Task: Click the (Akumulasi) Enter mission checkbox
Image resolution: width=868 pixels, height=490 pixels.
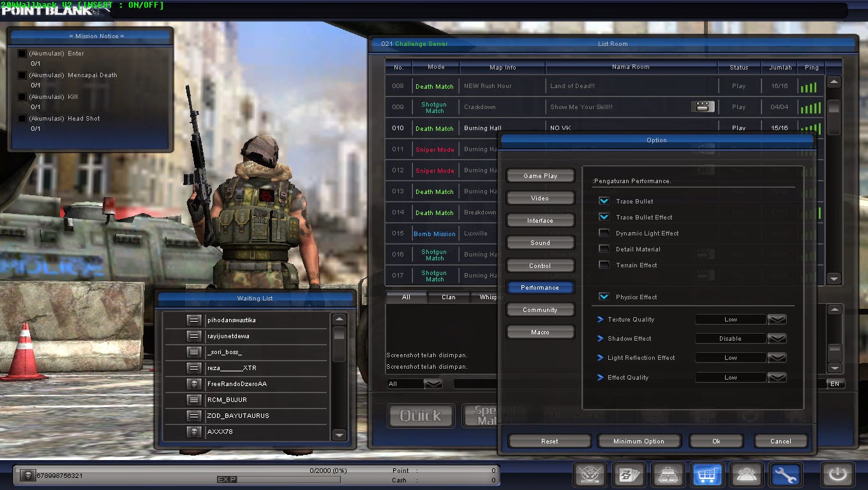Action: (22, 54)
